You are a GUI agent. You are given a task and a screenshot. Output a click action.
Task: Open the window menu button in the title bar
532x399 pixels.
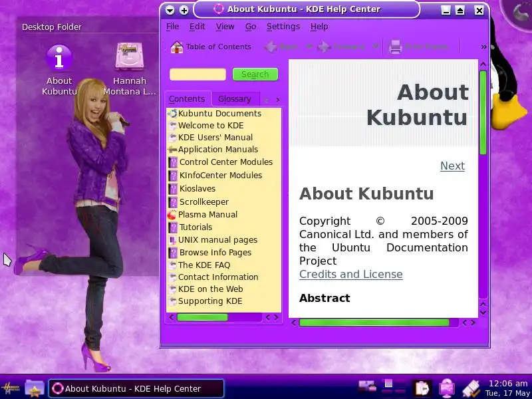(170, 10)
